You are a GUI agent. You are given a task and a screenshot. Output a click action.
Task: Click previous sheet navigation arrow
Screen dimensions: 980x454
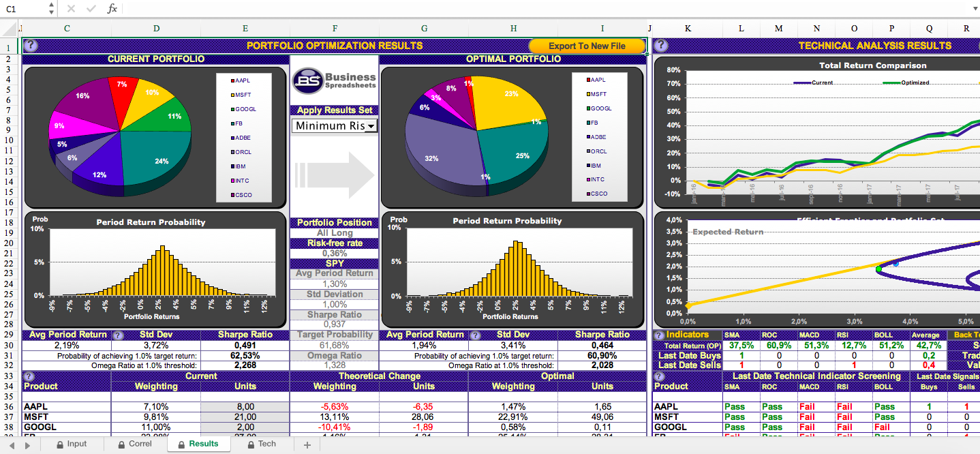[x=12, y=445]
